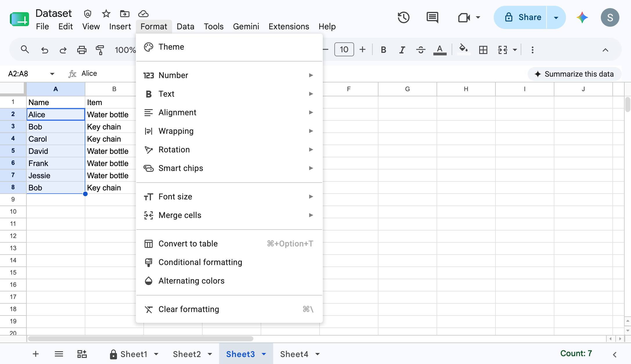
Task: Start a video call camera icon
Action: 464,17
